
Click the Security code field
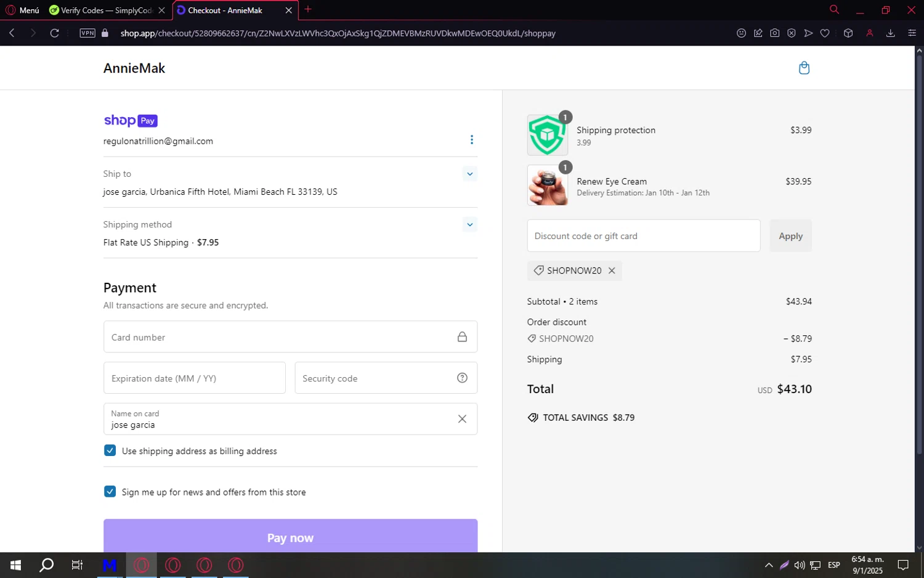(x=386, y=378)
